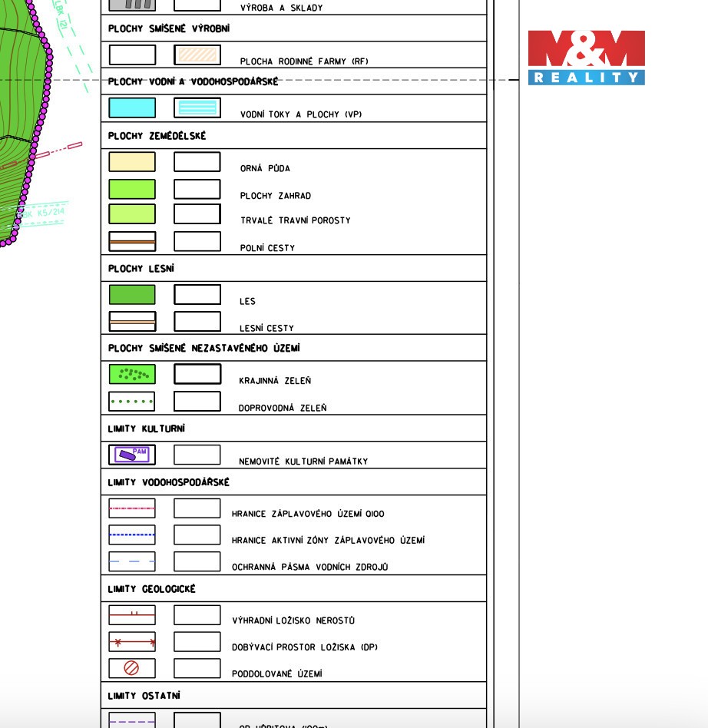
Task: Click the Krajinná zeleň dotted green symbol
Action: [x=132, y=374]
